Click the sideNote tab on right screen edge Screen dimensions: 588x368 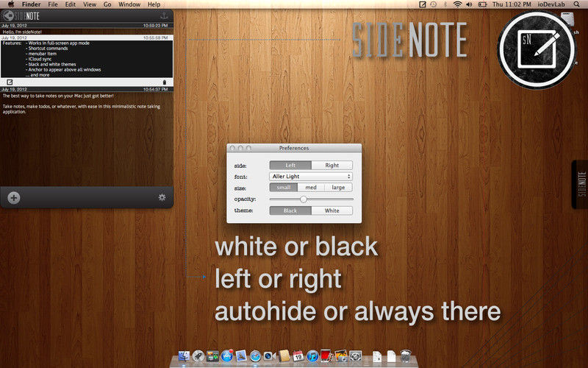(580, 184)
